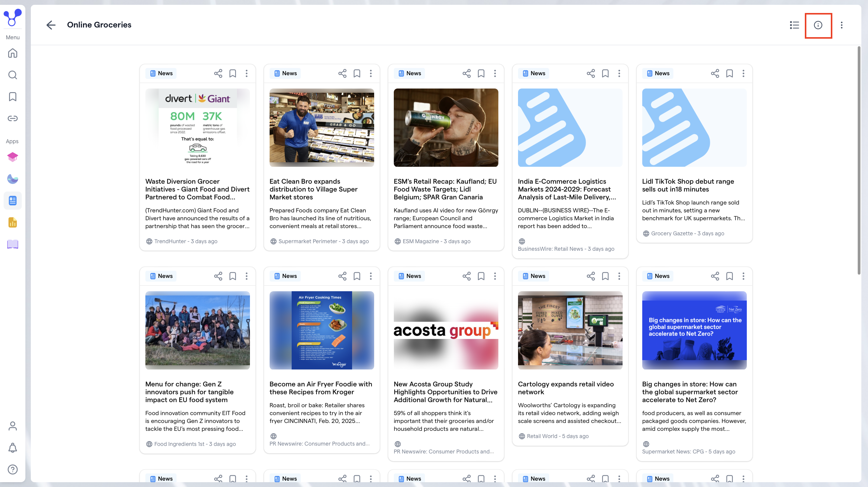Open Home from the sidebar
This screenshot has height=487, width=868.
pos(12,53)
